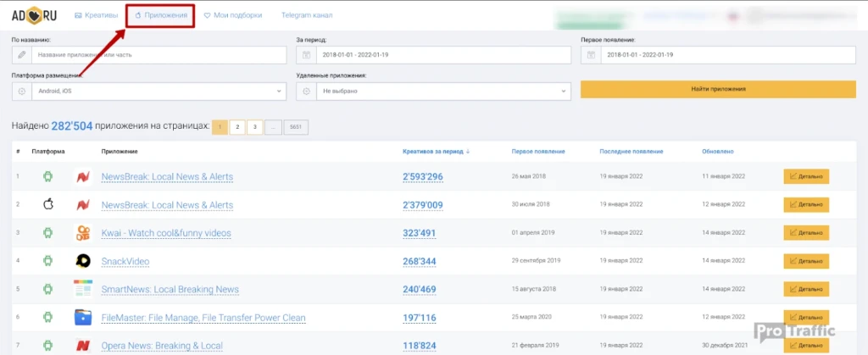Click Android icon in SmartNews row
This screenshot has width=868, height=355.
click(48, 289)
